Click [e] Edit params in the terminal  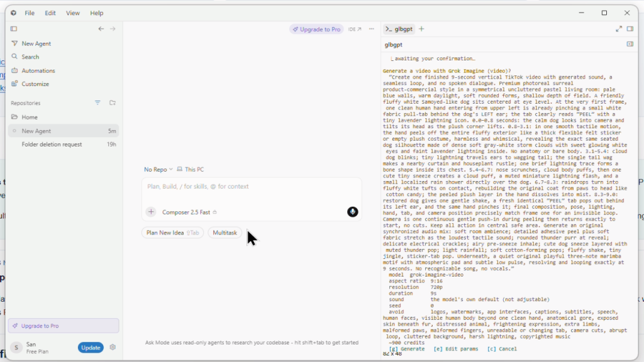(456, 349)
